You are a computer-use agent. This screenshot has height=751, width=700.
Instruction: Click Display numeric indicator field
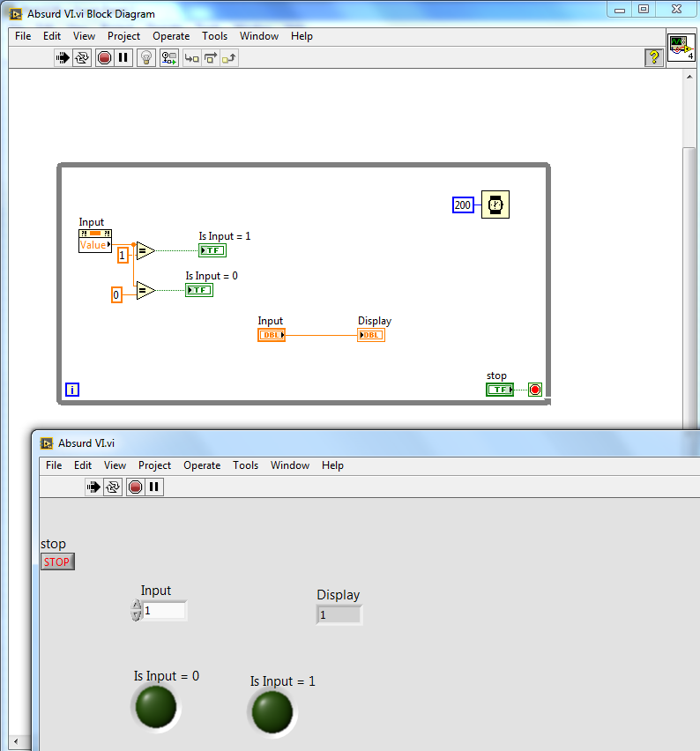point(339,615)
